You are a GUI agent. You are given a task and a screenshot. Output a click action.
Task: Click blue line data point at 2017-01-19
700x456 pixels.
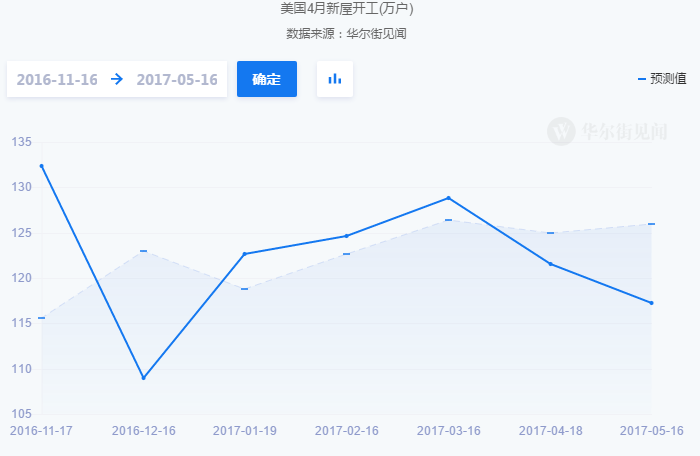pyautogui.click(x=245, y=254)
